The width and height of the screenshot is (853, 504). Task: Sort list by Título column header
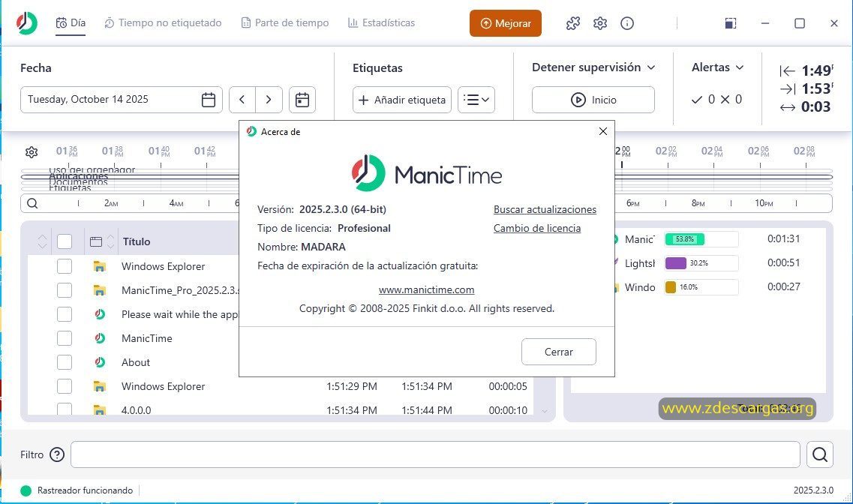[137, 241]
